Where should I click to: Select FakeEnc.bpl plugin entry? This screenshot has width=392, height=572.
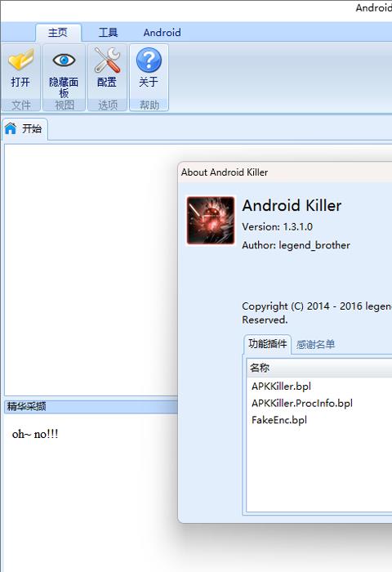click(x=279, y=420)
